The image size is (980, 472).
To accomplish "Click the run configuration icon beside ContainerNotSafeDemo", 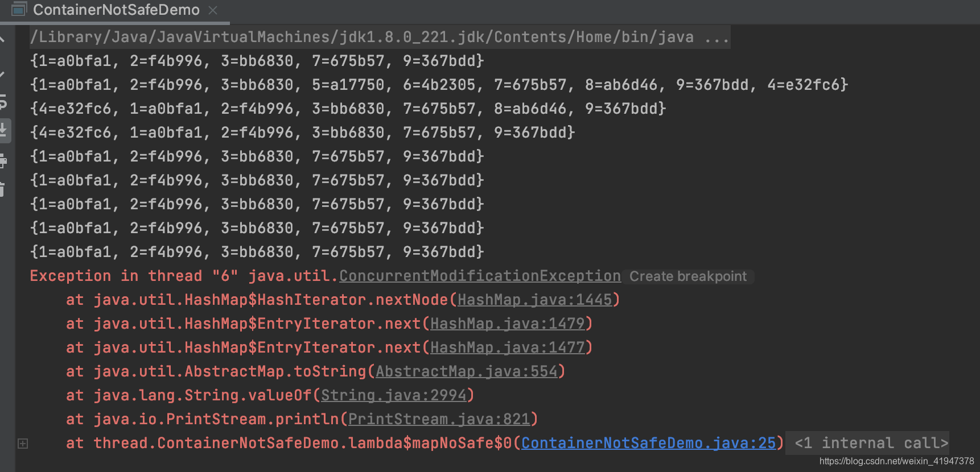I will coord(19,9).
